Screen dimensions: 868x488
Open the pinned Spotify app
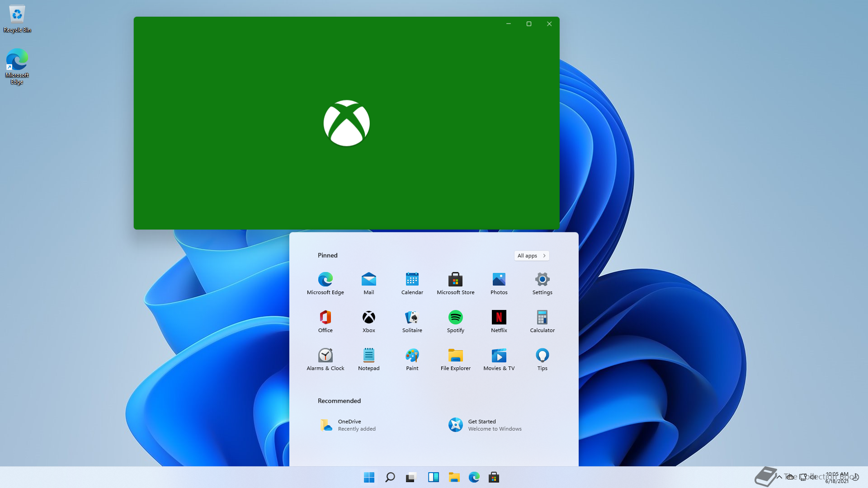point(455,321)
